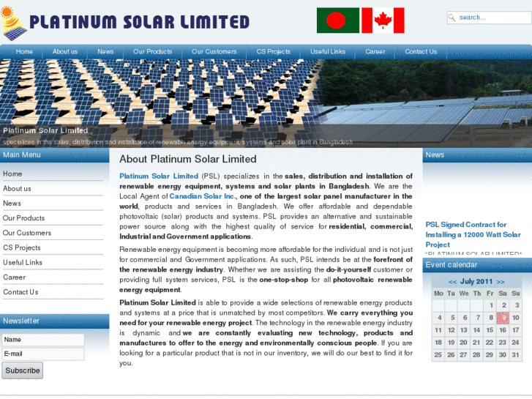Select day 31 in the calendar
Image resolution: width=532 pixels, height=399 pixels.
pyautogui.click(x=516, y=355)
